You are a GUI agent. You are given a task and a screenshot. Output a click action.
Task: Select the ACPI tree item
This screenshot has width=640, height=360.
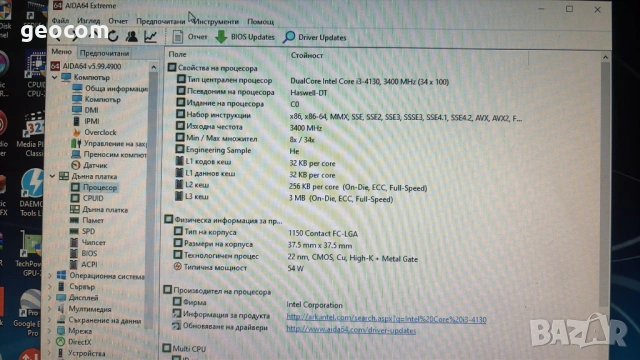83,264
